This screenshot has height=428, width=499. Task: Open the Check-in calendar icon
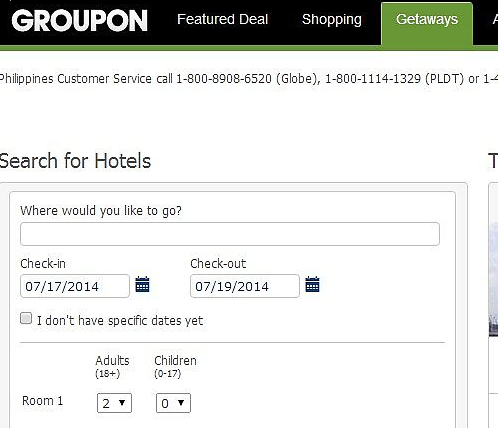[142, 285]
